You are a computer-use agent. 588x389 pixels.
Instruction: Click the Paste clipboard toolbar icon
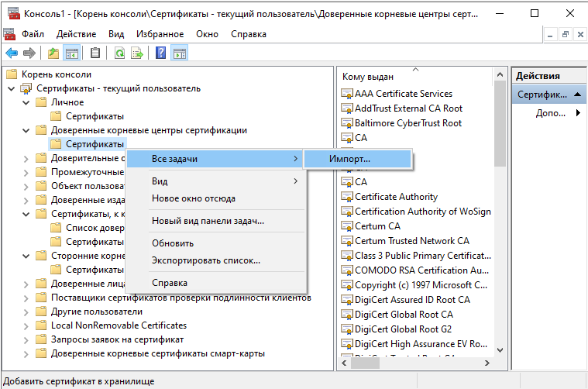tap(95, 53)
